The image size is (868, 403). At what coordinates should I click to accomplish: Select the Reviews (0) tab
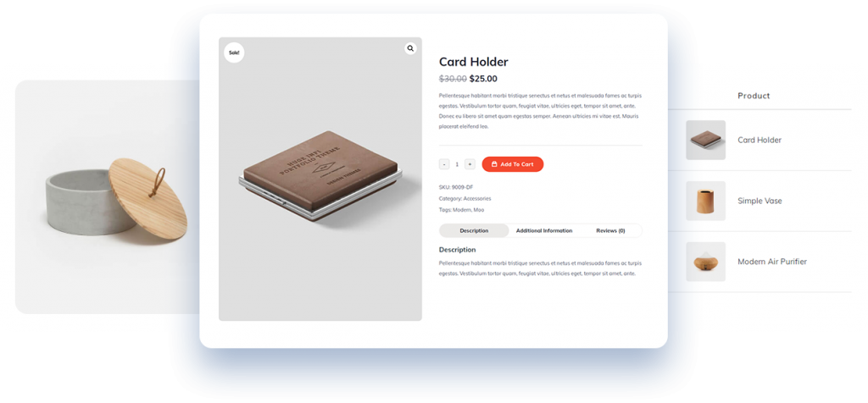(610, 230)
